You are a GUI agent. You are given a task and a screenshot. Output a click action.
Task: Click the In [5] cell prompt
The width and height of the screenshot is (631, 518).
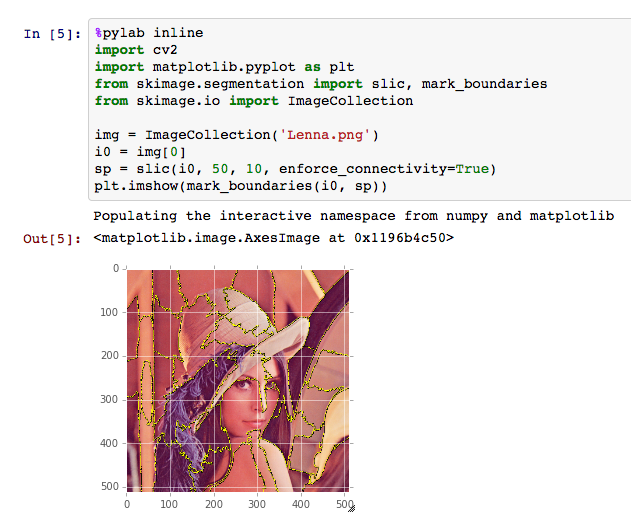52,34
